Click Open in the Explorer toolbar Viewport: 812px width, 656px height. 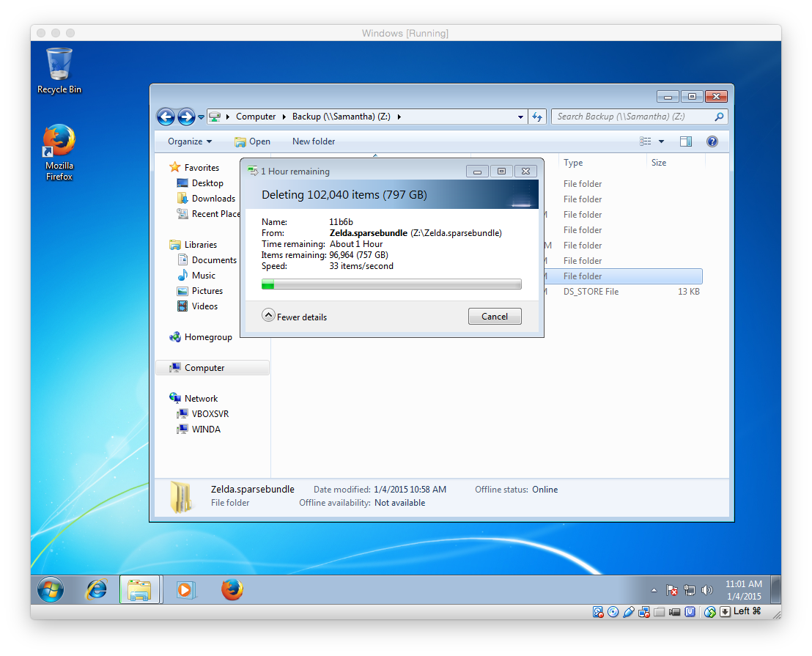pyautogui.click(x=252, y=141)
